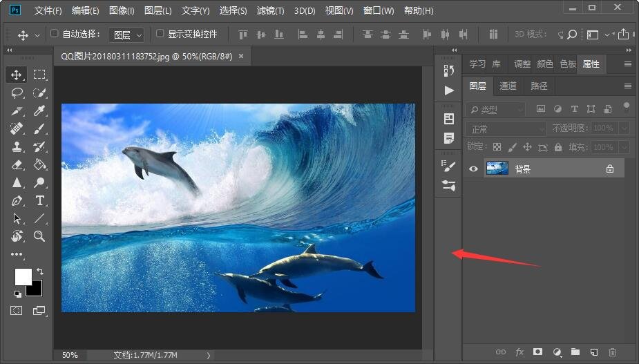The width and height of the screenshot is (639, 364).
Task: Select the Hand tool
Action: click(x=17, y=236)
